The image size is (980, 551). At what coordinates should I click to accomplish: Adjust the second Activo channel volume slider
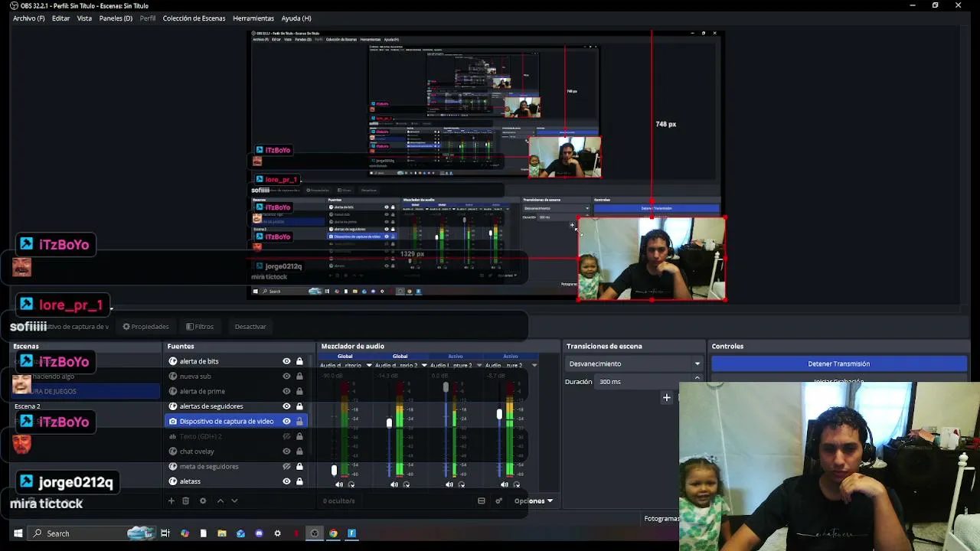click(499, 414)
